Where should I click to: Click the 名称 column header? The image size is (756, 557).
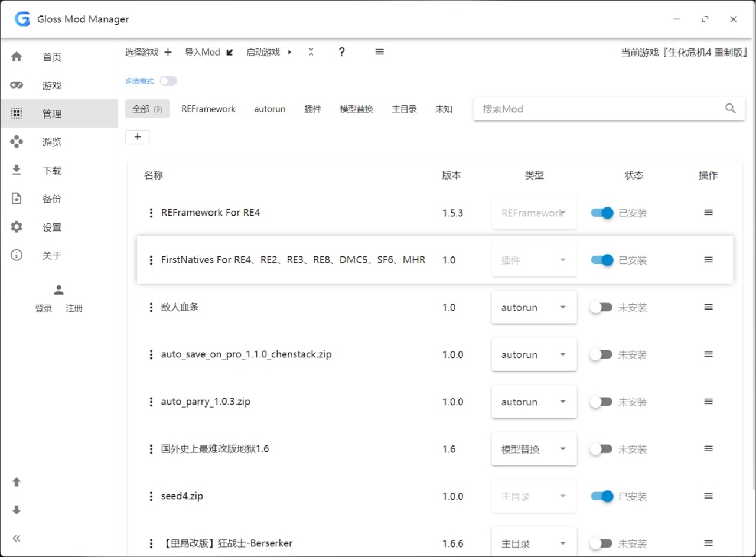[x=154, y=175]
